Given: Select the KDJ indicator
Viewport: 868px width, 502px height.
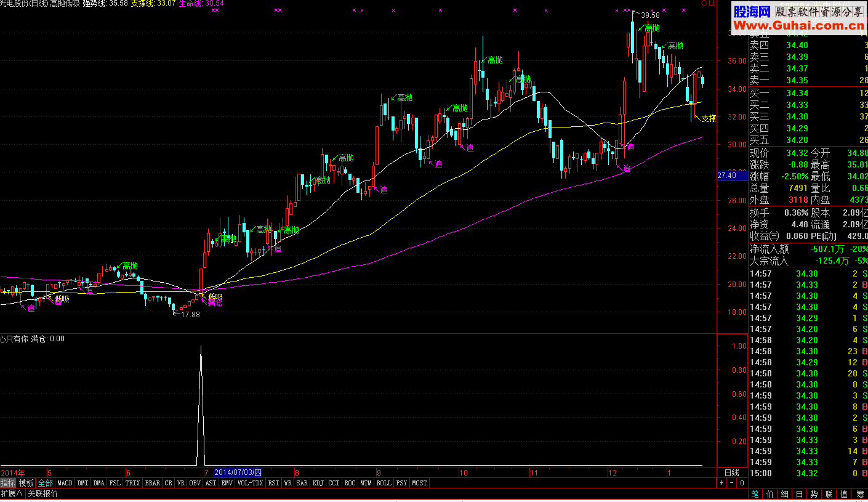Looking at the screenshot, I should (x=318, y=483).
